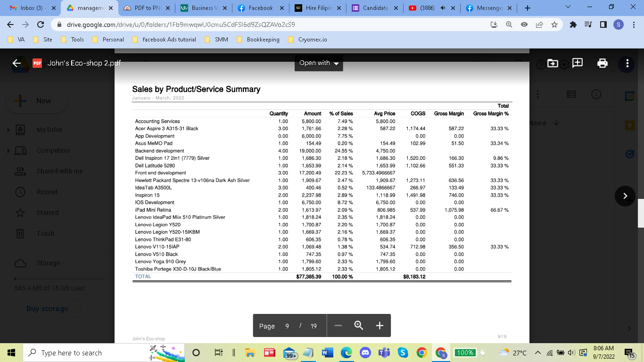Open the Windows Start menu

10,353
